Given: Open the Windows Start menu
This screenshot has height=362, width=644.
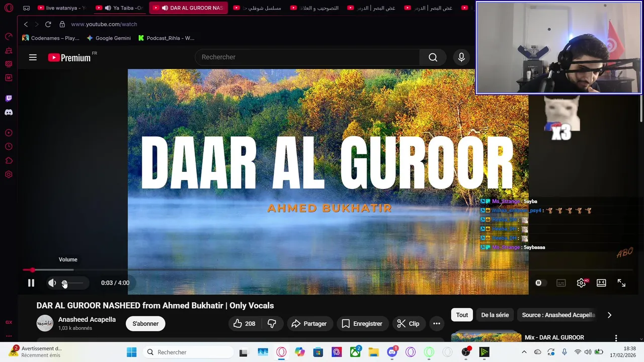Looking at the screenshot, I should (x=131, y=352).
